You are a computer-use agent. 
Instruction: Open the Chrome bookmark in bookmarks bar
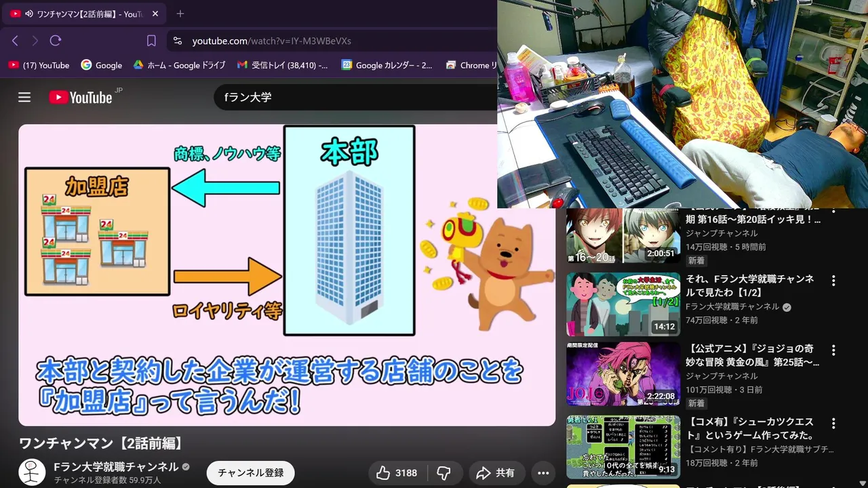point(471,65)
